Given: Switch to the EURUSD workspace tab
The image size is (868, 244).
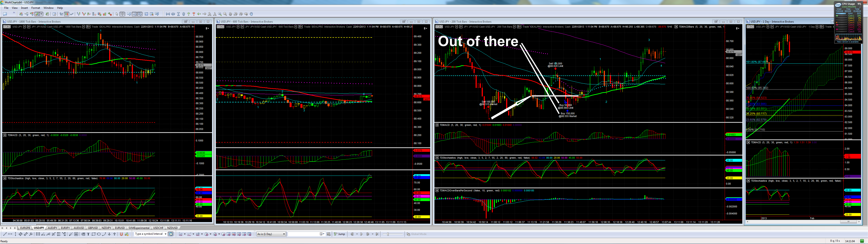Looking at the screenshot, I should pos(120,228).
